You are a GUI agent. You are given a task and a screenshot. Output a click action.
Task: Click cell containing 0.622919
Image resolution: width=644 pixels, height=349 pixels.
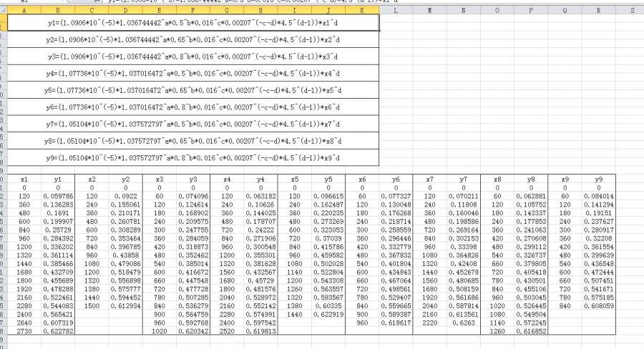[x=328, y=314]
